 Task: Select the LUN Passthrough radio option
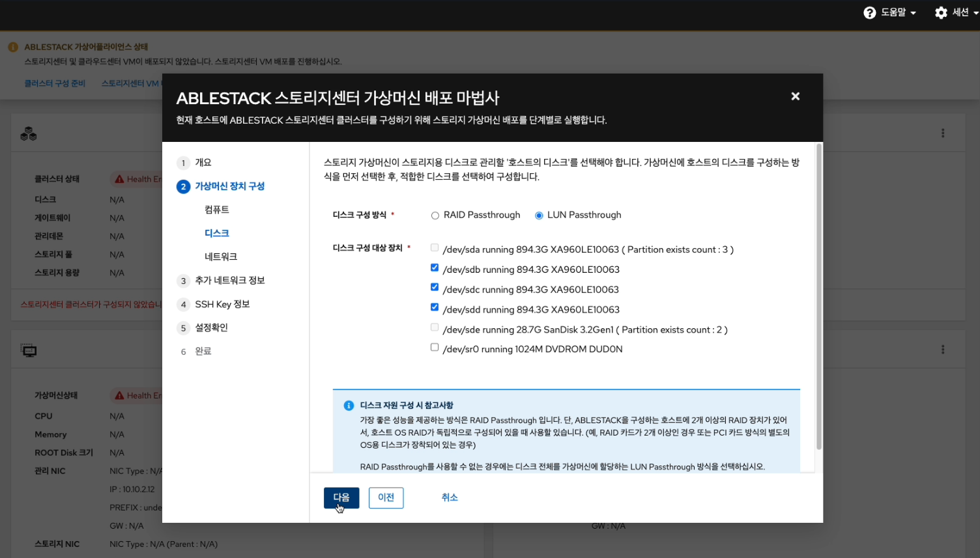[539, 216]
